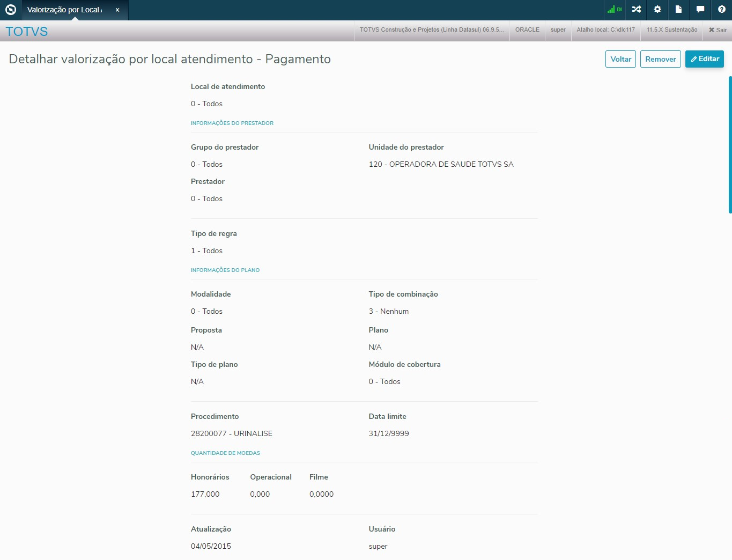732x560 pixels.
Task: Click the Grupo do prestador label
Action: [225, 147]
